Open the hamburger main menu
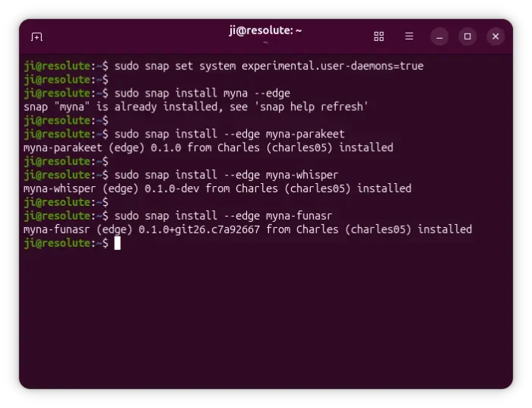This screenshot has width=532, height=408. coord(409,36)
